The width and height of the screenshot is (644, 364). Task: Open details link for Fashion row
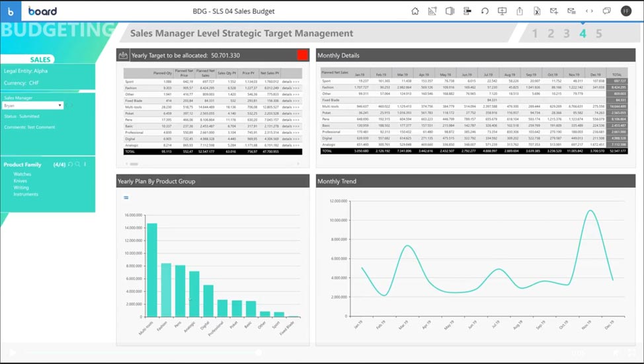(x=291, y=88)
